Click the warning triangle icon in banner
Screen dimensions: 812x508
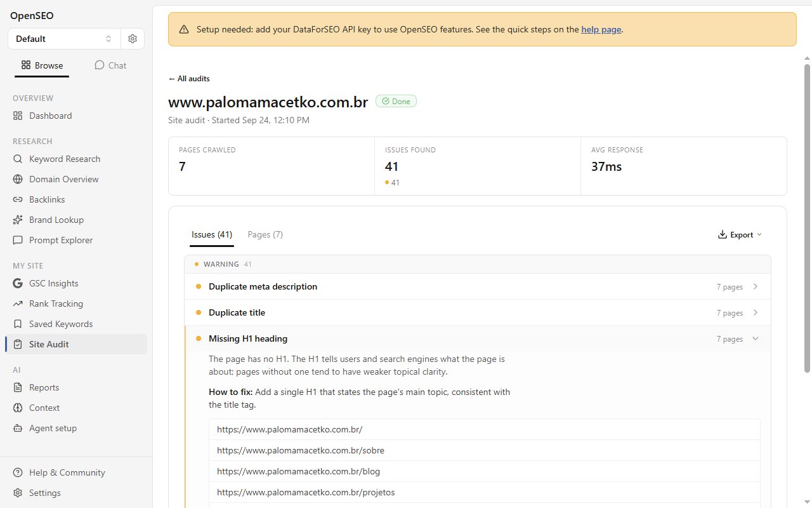[184, 29]
